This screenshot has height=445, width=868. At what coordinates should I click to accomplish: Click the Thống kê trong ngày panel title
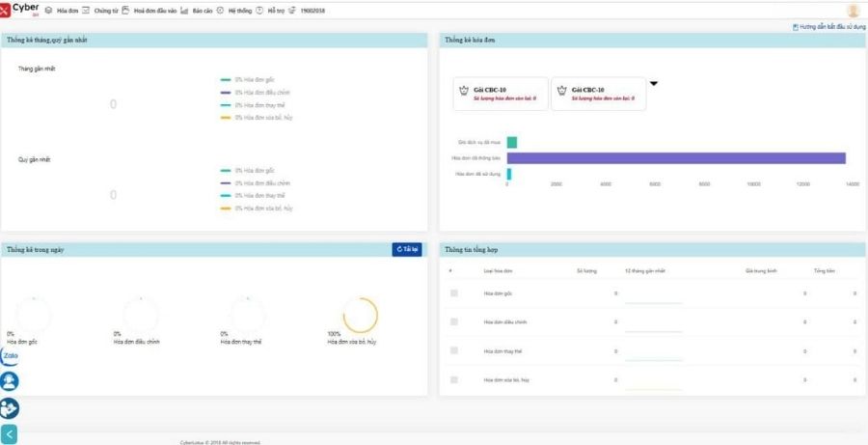(36, 250)
